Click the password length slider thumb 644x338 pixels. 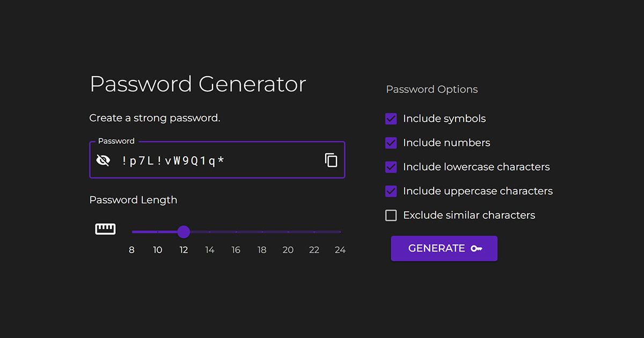coord(184,232)
